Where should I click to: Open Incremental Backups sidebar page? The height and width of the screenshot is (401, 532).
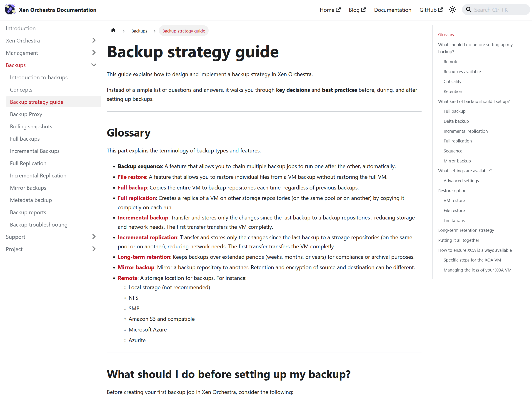[x=35, y=151]
